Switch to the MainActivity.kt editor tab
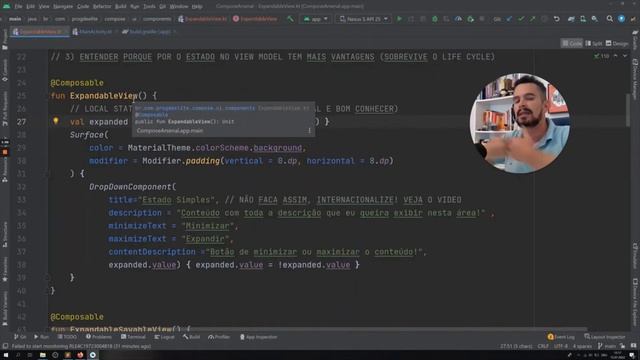This screenshot has height=360, width=640. coord(94,31)
